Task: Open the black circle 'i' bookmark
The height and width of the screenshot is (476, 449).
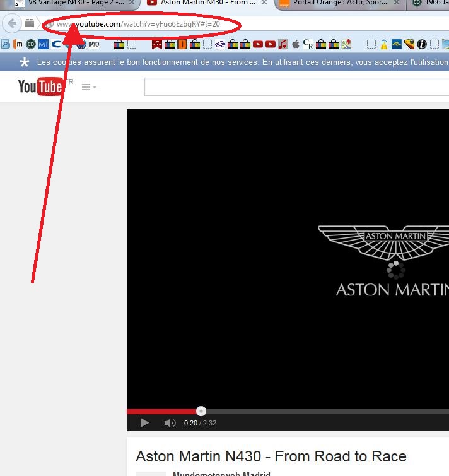Action: tap(422, 44)
